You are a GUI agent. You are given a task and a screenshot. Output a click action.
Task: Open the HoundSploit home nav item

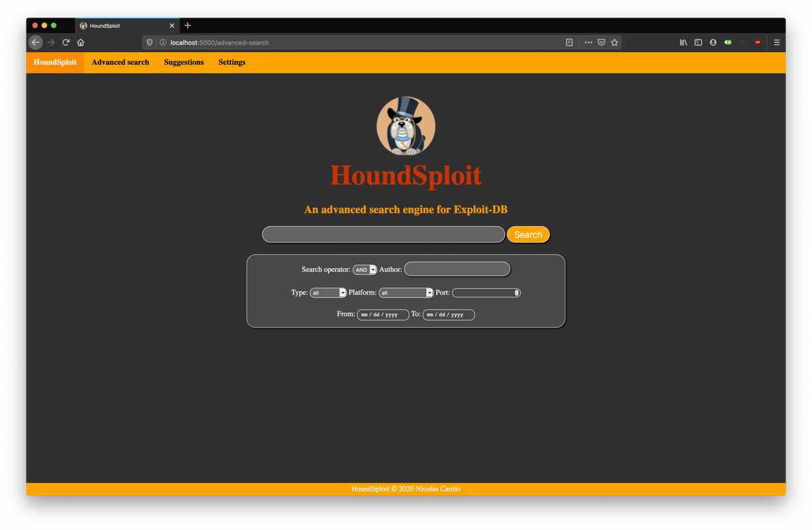tap(55, 62)
